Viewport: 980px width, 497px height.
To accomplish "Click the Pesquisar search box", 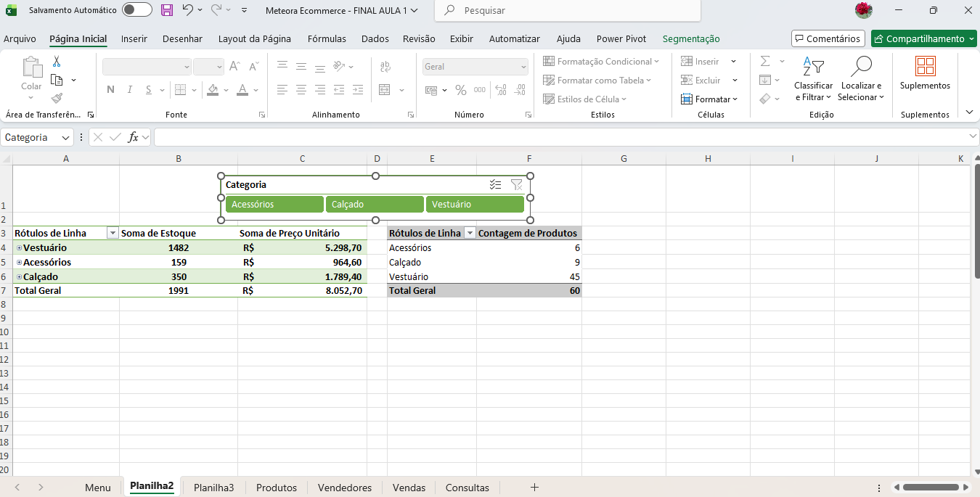I will [x=568, y=11].
